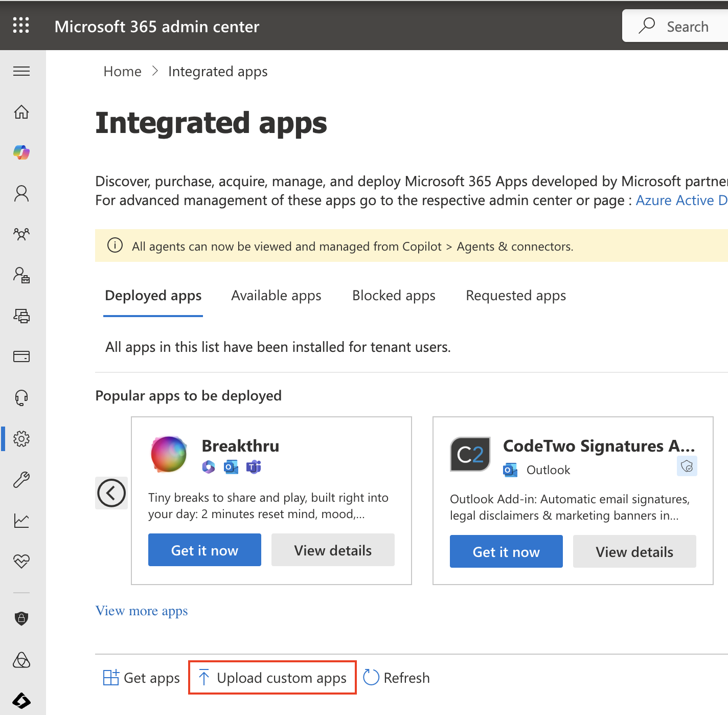Open Home icon in the sidebar

click(21, 111)
